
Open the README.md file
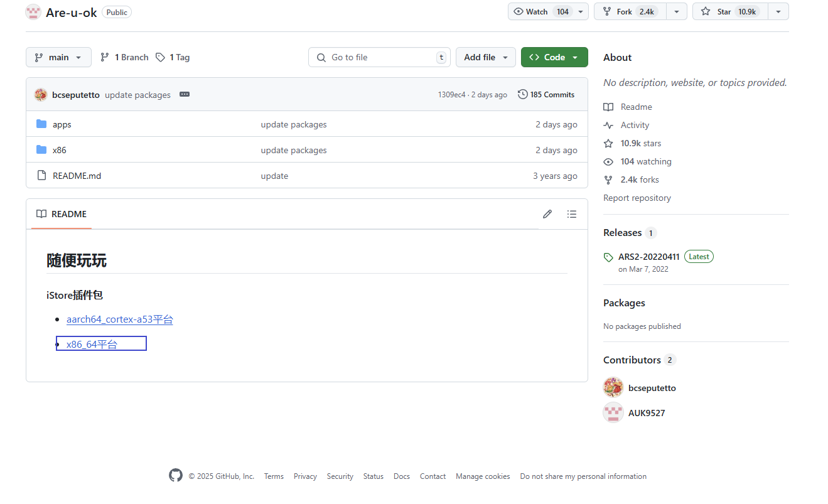point(77,176)
